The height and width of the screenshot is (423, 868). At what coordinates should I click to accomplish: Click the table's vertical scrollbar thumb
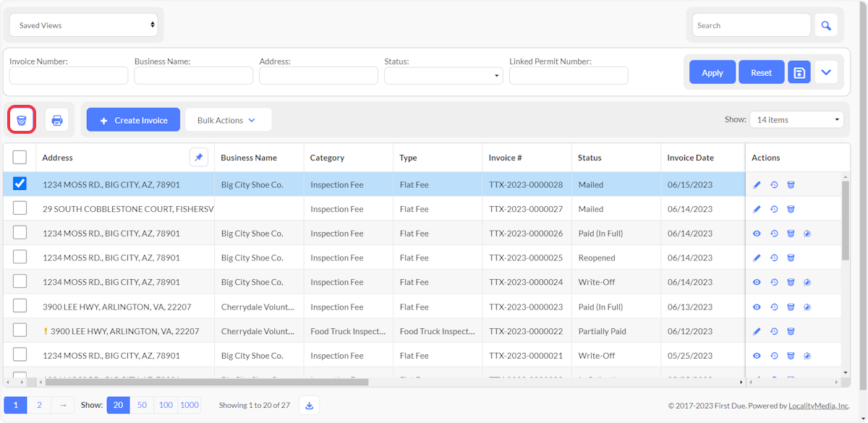point(845,221)
